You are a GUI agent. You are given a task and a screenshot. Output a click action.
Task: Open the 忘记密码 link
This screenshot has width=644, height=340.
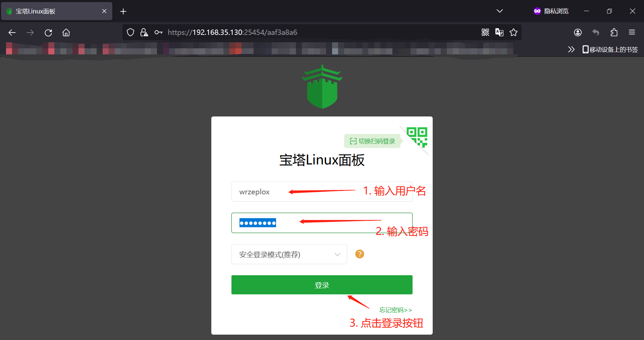tap(395, 310)
